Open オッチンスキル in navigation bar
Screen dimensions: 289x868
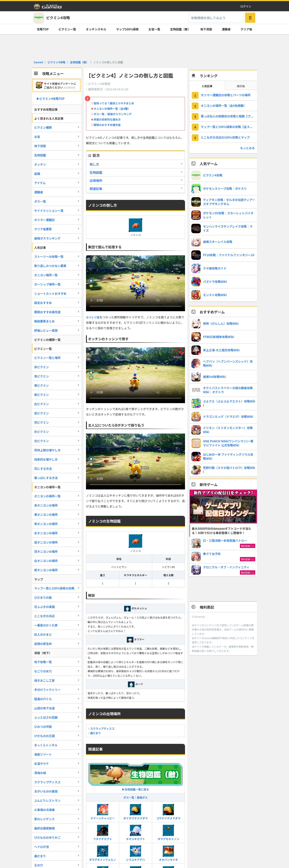point(96,29)
